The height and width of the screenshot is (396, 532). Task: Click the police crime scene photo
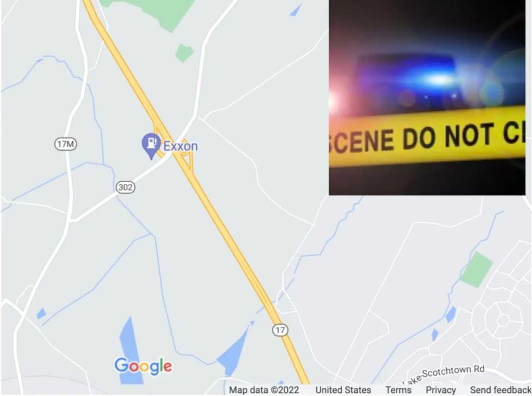(x=427, y=97)
